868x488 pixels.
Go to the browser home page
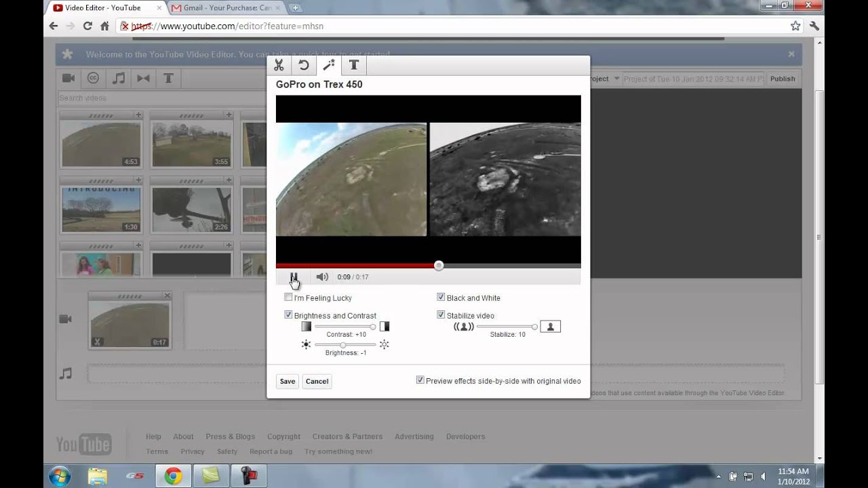(104, 26)
